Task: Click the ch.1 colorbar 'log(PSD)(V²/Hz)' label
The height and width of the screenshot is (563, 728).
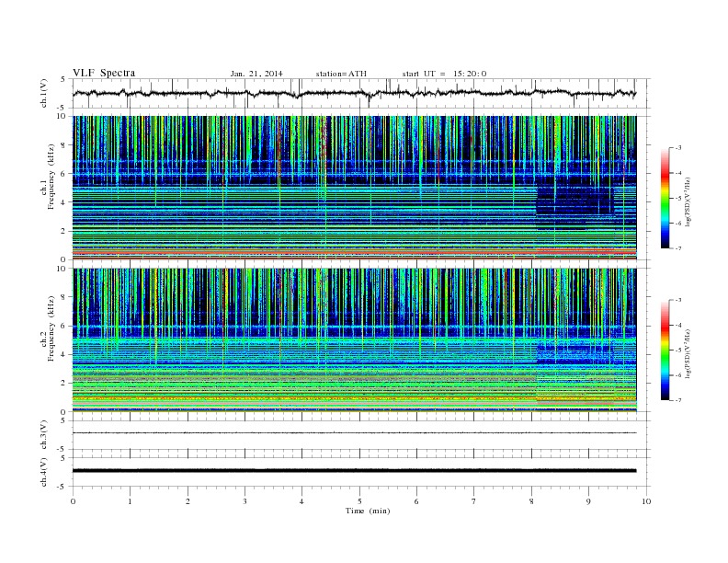Action: pos(688,202)
